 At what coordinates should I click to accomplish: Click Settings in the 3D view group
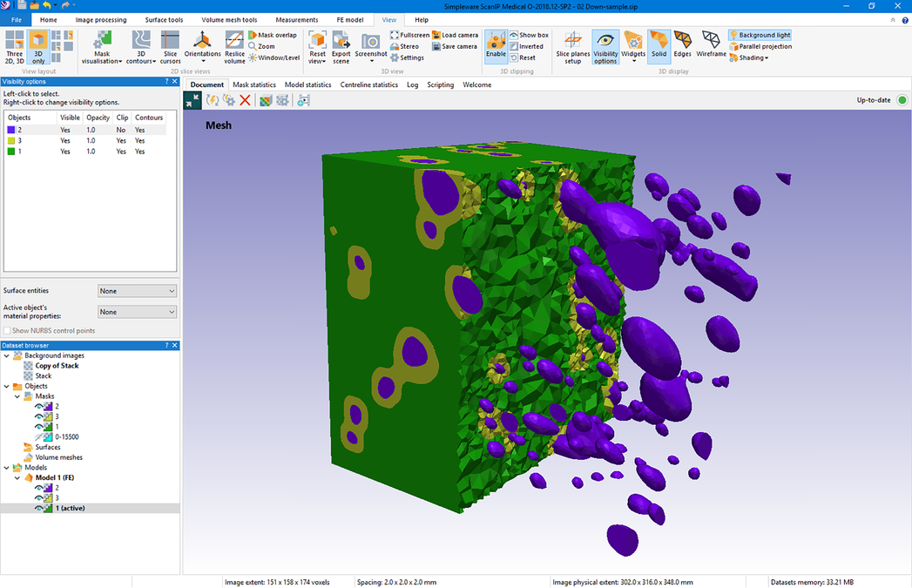pos(407,57)
